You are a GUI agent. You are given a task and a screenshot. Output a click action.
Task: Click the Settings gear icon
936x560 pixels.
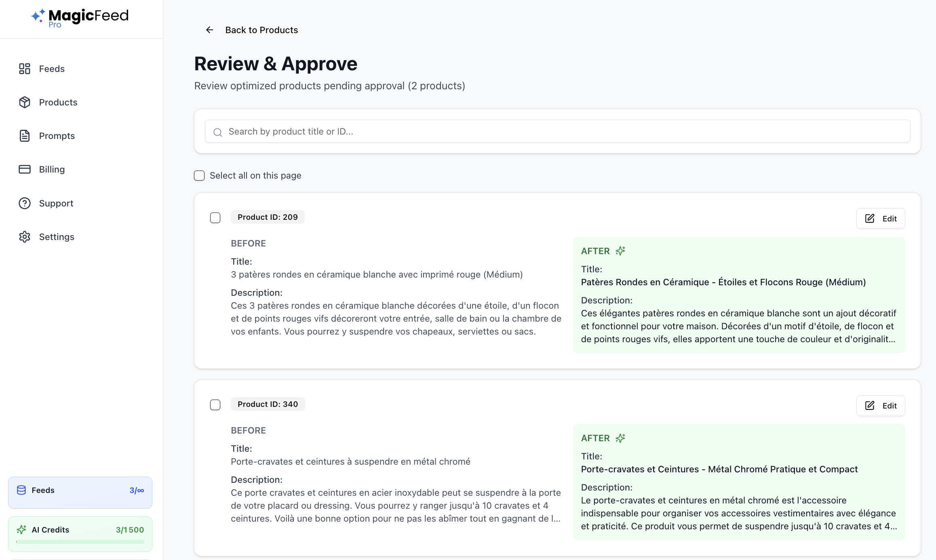(25, 237)
